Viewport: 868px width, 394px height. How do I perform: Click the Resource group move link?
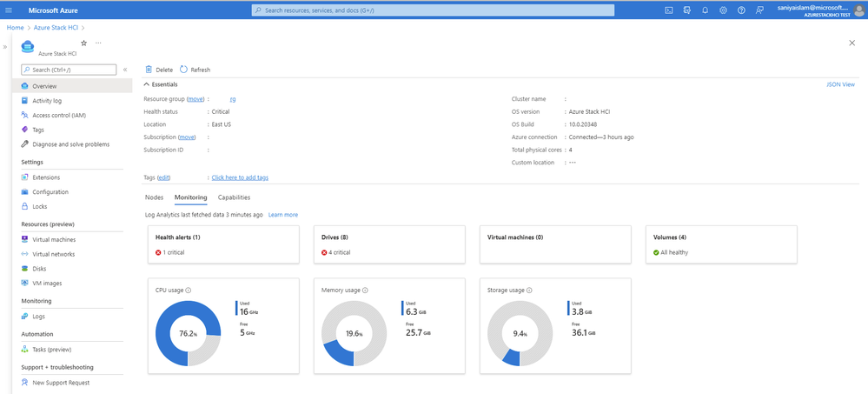tap(195, 98)
